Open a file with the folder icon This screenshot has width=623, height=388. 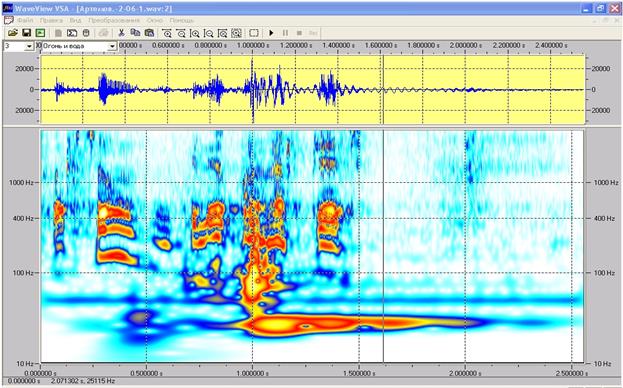pos(13,33)
